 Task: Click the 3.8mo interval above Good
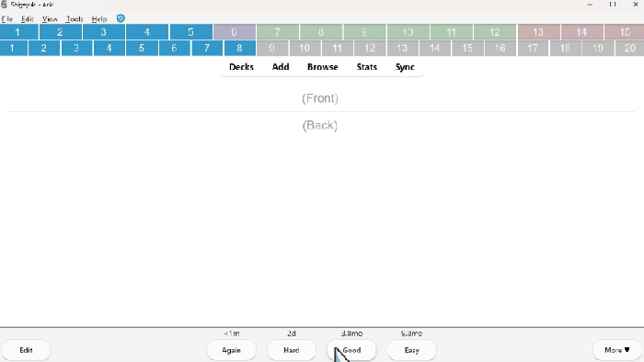click(351, 334)
